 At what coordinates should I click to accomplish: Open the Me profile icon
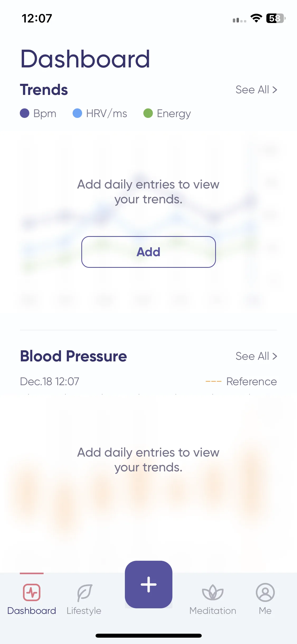265,592
